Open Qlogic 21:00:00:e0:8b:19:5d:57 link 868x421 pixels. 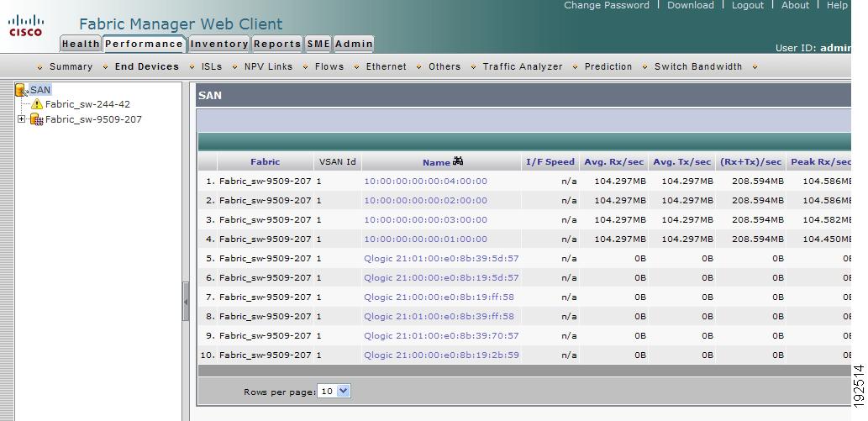coord(441,277)
